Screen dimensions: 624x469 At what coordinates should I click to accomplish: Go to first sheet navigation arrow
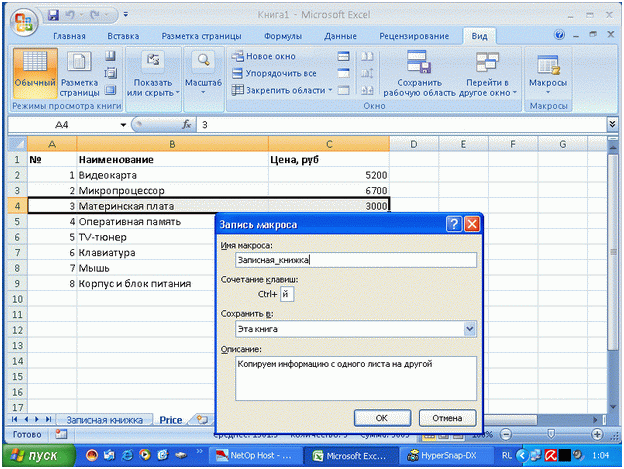tap(15, 419)
